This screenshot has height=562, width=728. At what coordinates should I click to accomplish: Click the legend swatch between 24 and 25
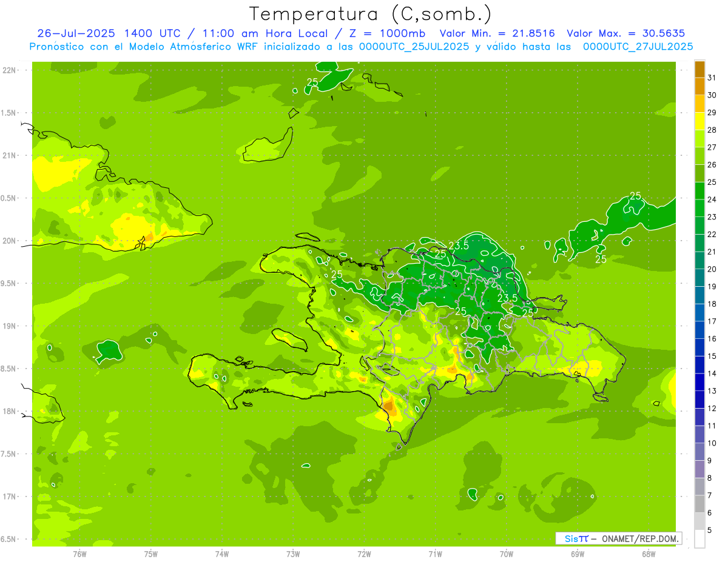(x=699, y=190)
